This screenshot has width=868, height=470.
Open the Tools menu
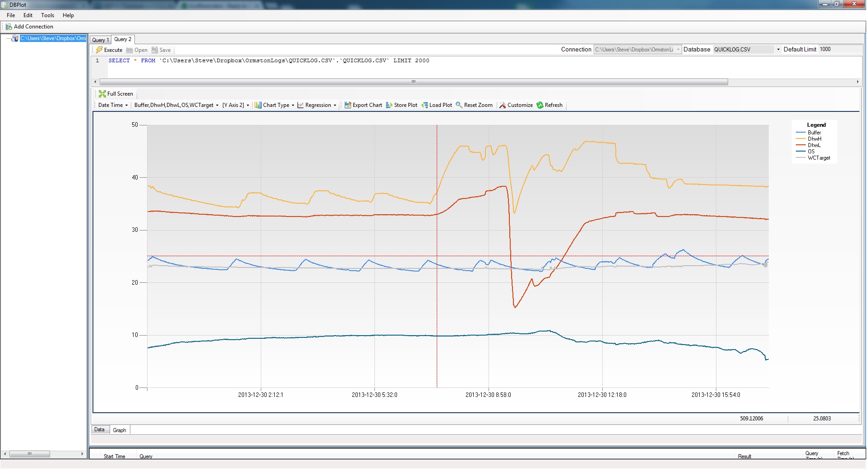pyautogui.click(x=47, y=15)
